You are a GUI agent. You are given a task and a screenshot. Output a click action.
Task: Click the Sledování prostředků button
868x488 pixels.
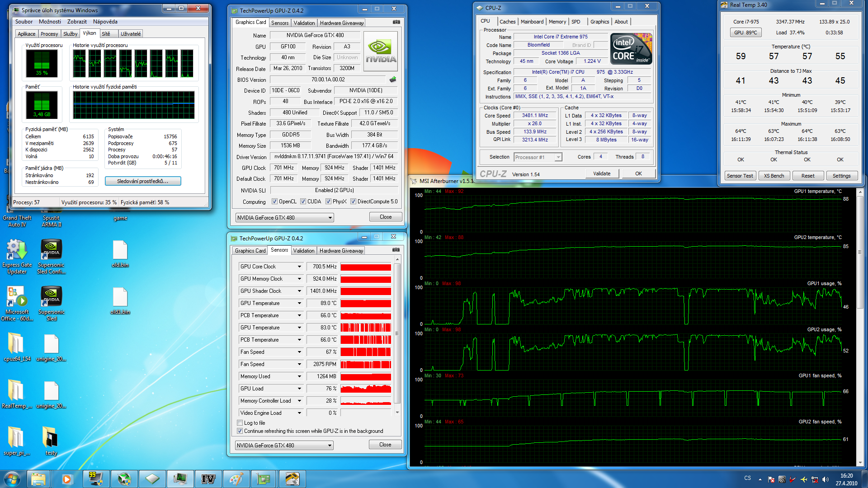143,181
